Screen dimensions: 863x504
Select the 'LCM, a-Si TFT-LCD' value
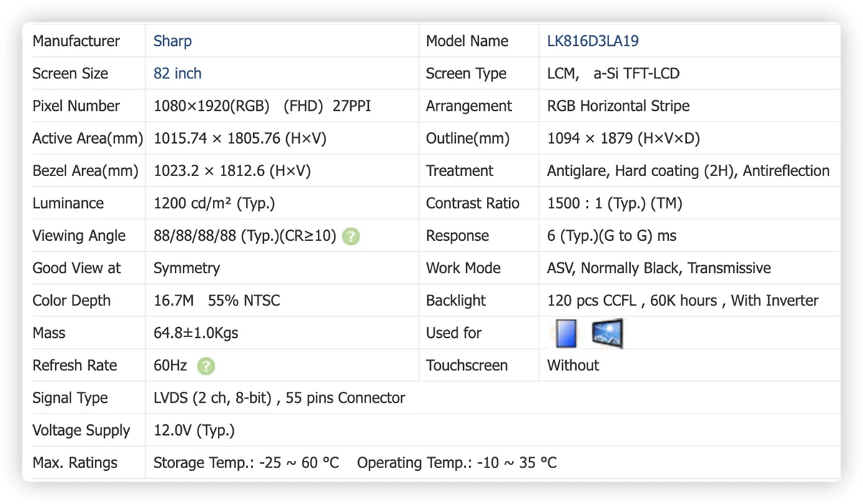[613, 73]
